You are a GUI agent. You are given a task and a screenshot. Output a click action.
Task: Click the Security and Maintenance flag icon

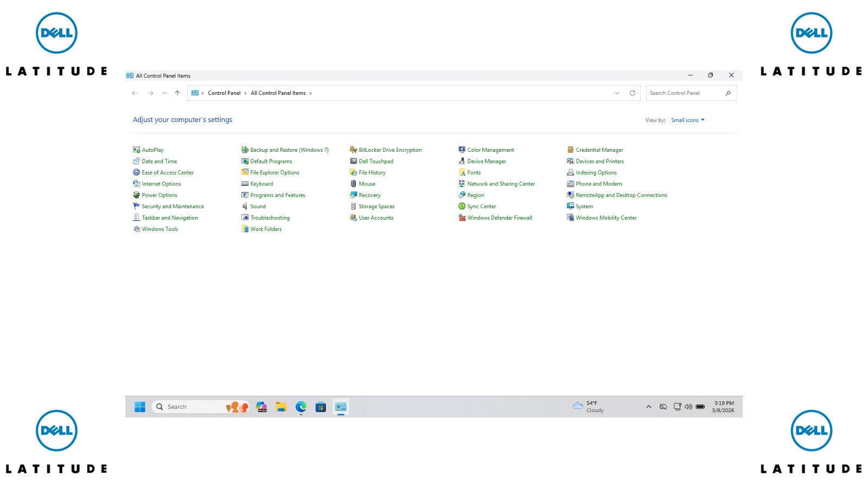[x=137, y=207]
